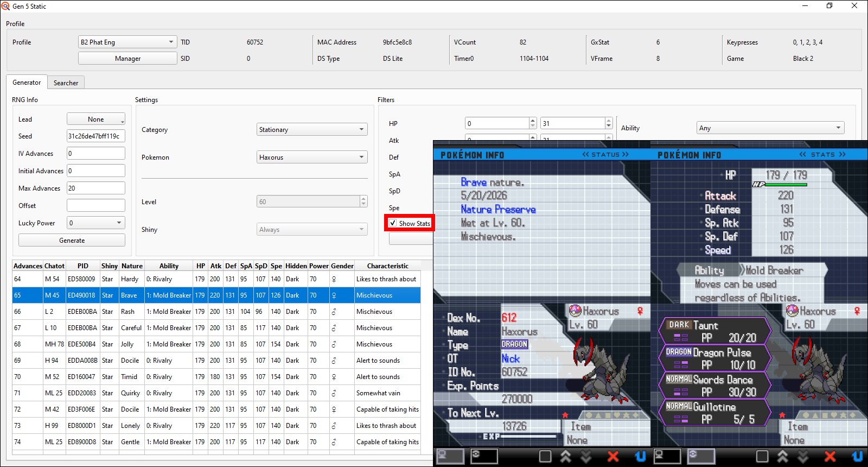Select the row with Jolly nature
Image resolution: width=868 pixels, height=467 pixels.
point(216,344)
